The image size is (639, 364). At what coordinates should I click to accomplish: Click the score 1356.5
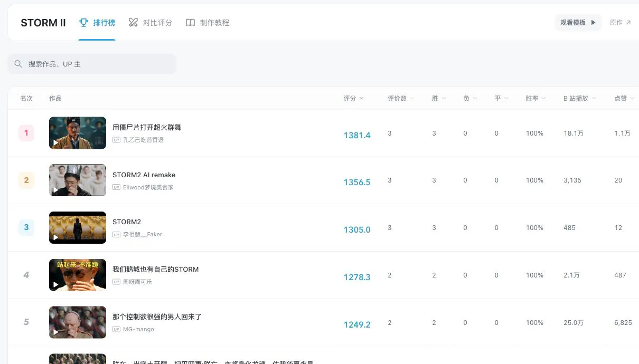point(357,182)
